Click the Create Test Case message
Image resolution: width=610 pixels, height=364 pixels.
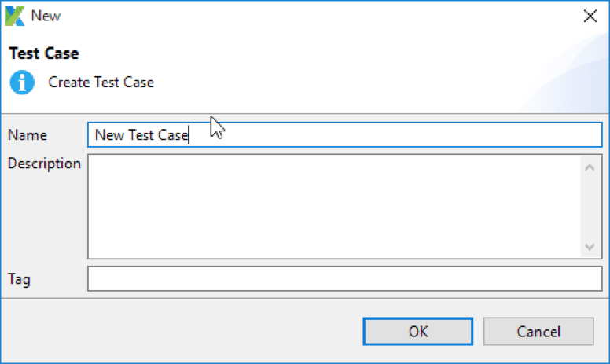101,83
